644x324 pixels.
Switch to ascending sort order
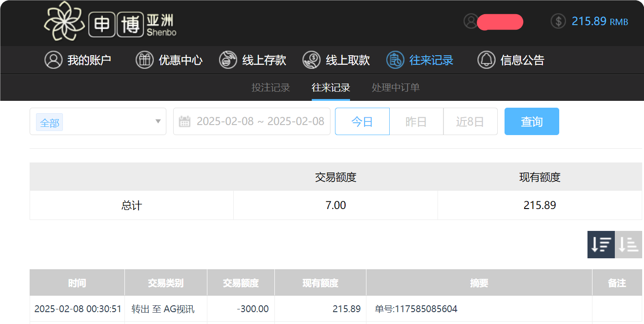pyautogui.click(x=628, y=245)
